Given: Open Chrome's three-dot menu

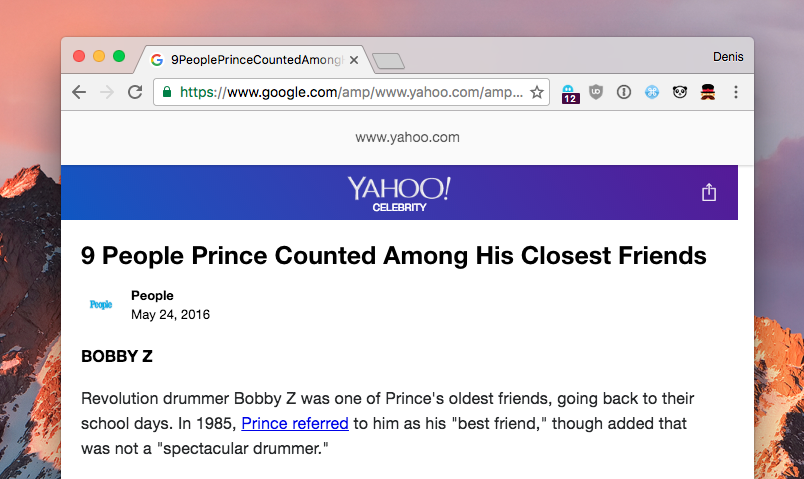Looking at the screenshot, I should pyautogui.click(x=736, y=92).
